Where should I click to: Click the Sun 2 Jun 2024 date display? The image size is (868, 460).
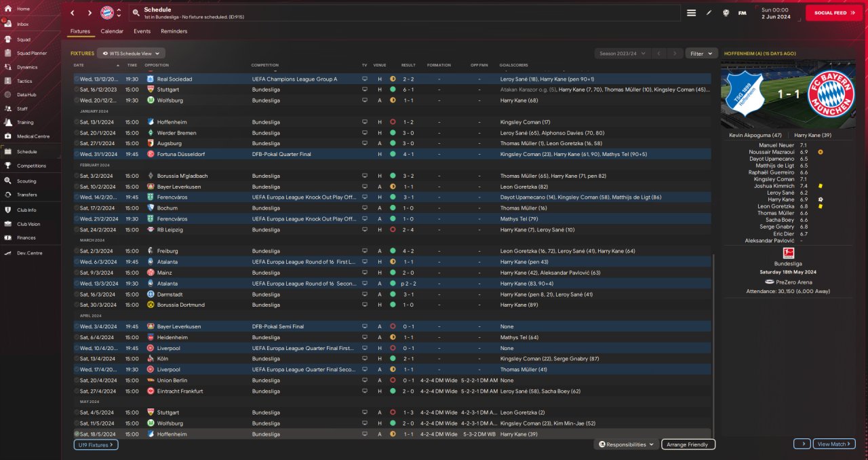775,13
